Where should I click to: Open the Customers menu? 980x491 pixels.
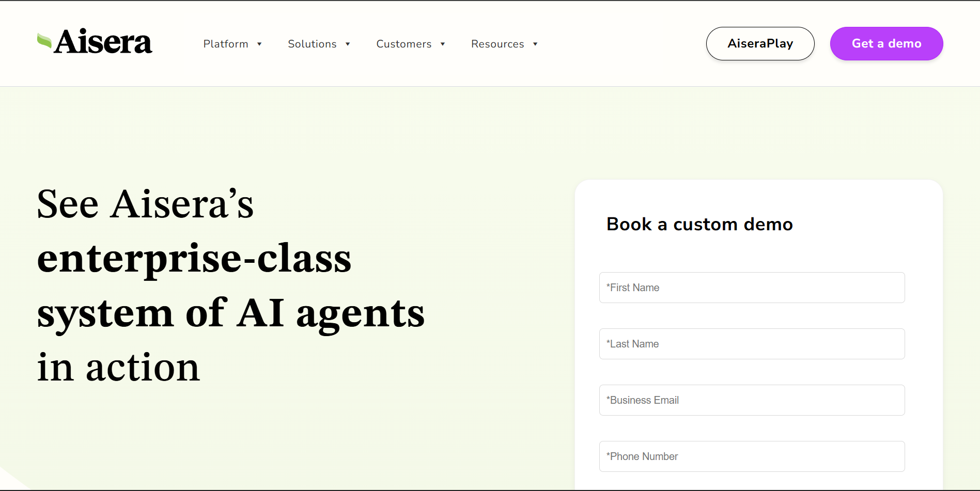point(403,44)
